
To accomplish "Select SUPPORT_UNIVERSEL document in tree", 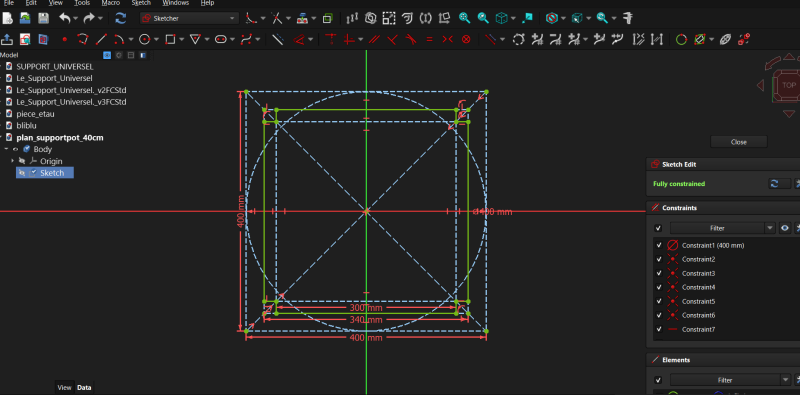I will (55, 67).
